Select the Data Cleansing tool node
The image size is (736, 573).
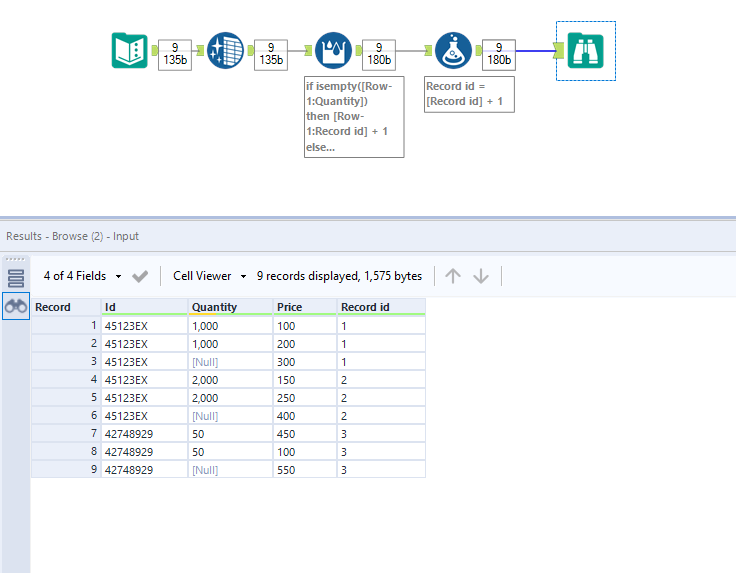[225, 51]
